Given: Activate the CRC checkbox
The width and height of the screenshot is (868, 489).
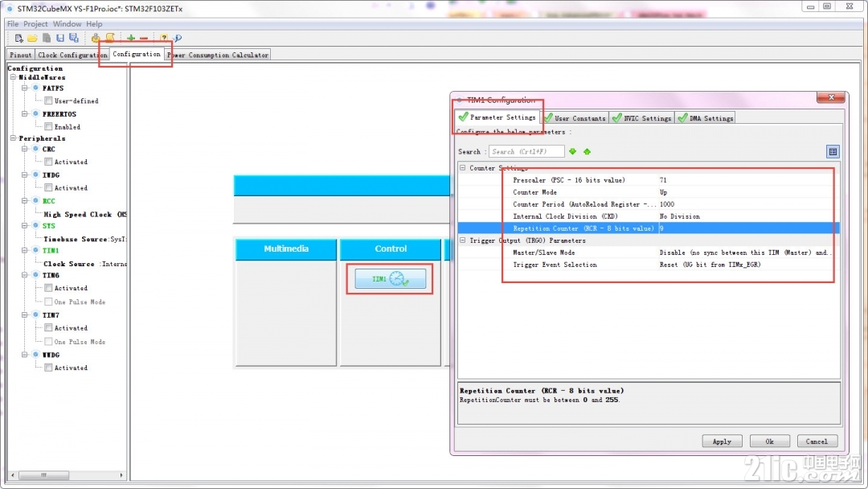Looking at the screenshot, I should point(49,162).
